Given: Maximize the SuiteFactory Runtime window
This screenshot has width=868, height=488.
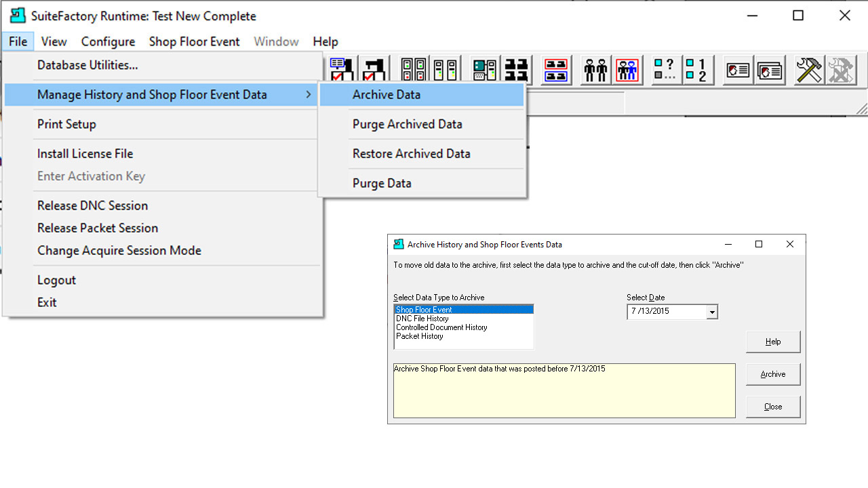Looking at the screenshot, I should [798, 16].
